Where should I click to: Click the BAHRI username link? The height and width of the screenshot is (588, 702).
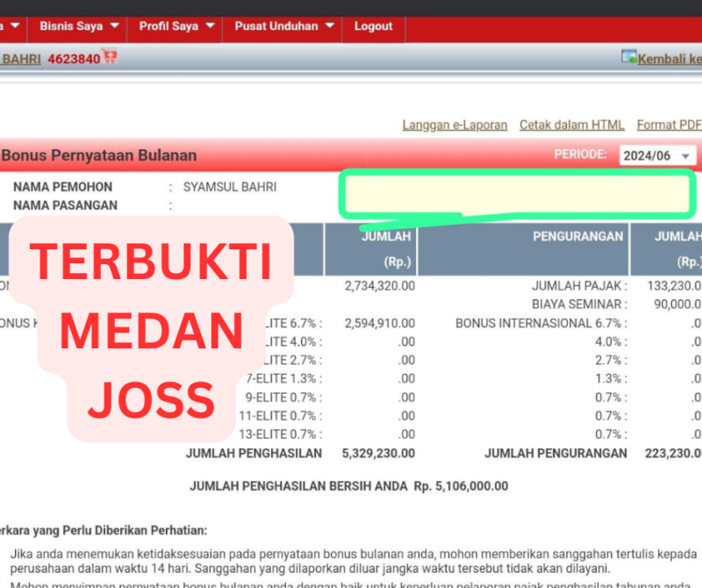tap(19, 59)
